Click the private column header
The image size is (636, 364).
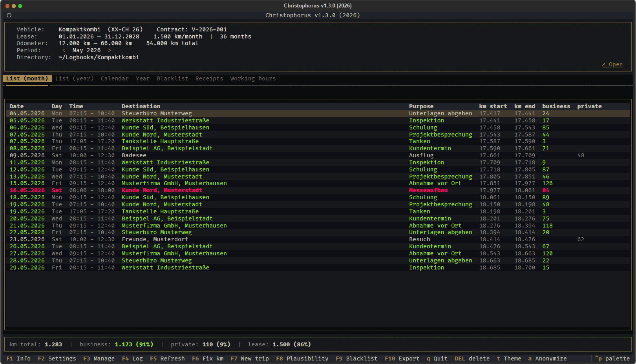point(589,106)
